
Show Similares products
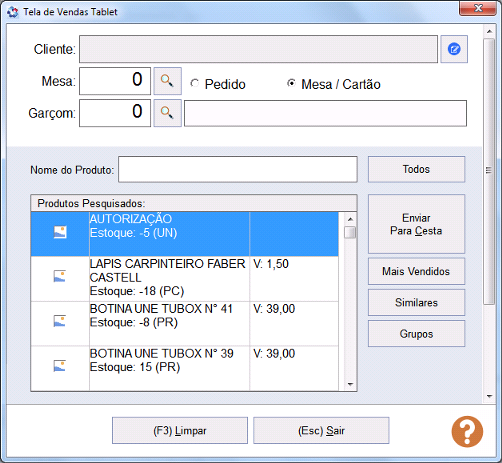(x=416, y=303)
